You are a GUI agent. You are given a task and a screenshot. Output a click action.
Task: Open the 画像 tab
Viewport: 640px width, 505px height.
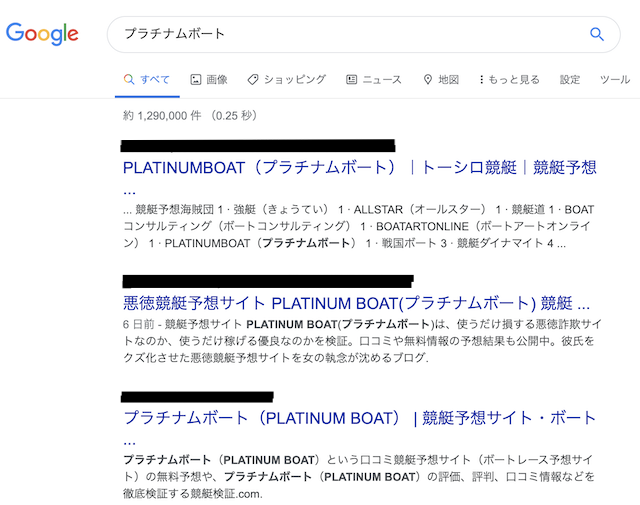[209, 80]
